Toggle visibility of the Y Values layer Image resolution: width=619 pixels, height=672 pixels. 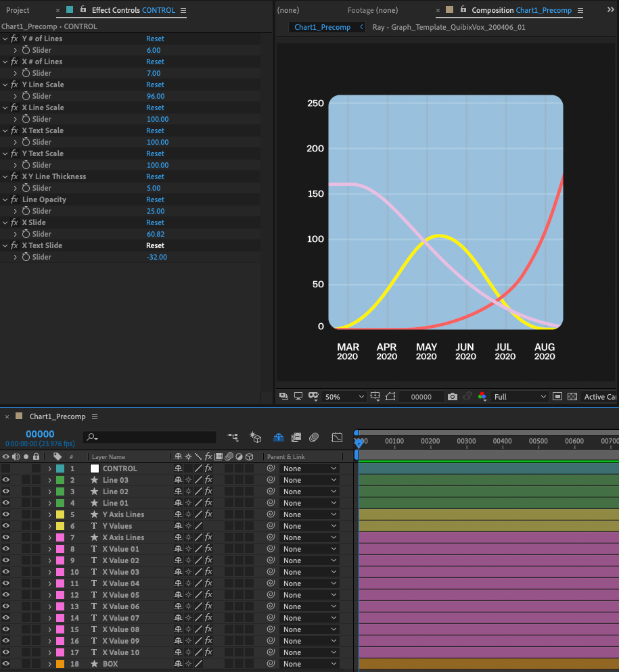click(x=6, y=526)
